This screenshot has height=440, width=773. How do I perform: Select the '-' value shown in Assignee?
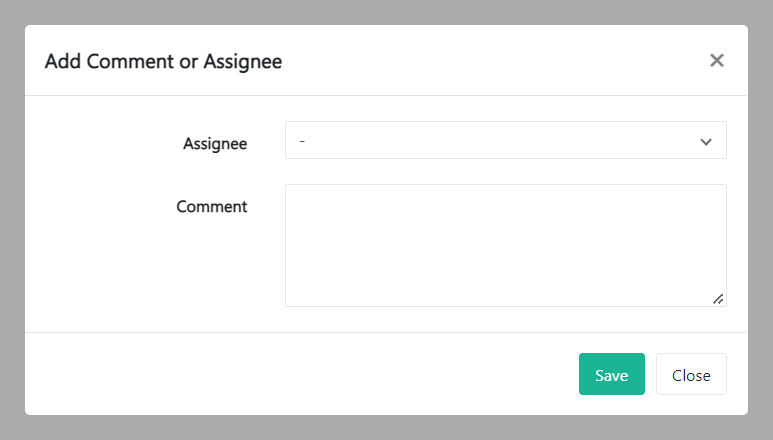tap(302, 141)
